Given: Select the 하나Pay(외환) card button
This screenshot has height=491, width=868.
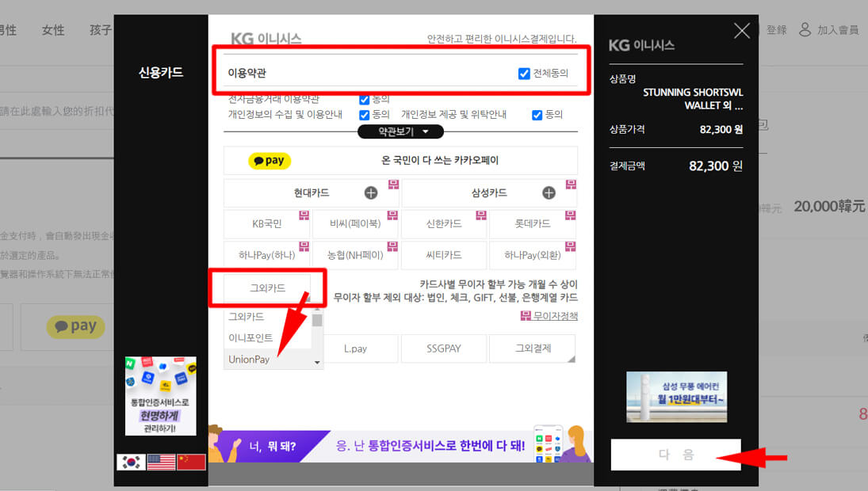Looking at the screenshot, I should [x=533, y=255].
